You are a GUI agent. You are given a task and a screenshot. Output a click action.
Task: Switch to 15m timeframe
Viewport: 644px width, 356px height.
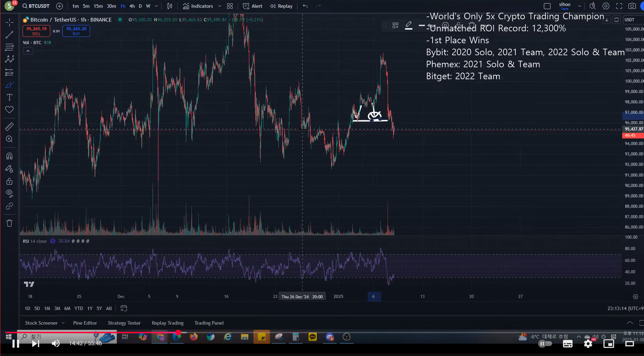pyautogui.click(x=98, y=6)
